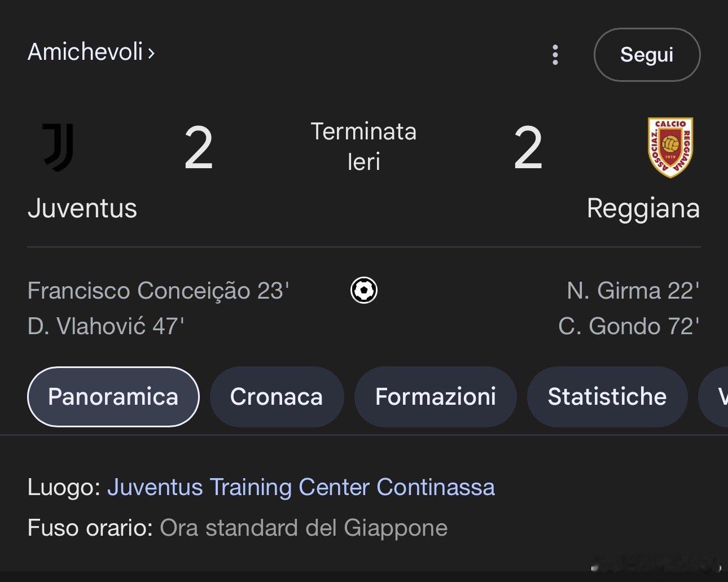This screenshot has width=728, height=582.
Task: Select scorer N. Girma 22'
Action: (633, 291)
